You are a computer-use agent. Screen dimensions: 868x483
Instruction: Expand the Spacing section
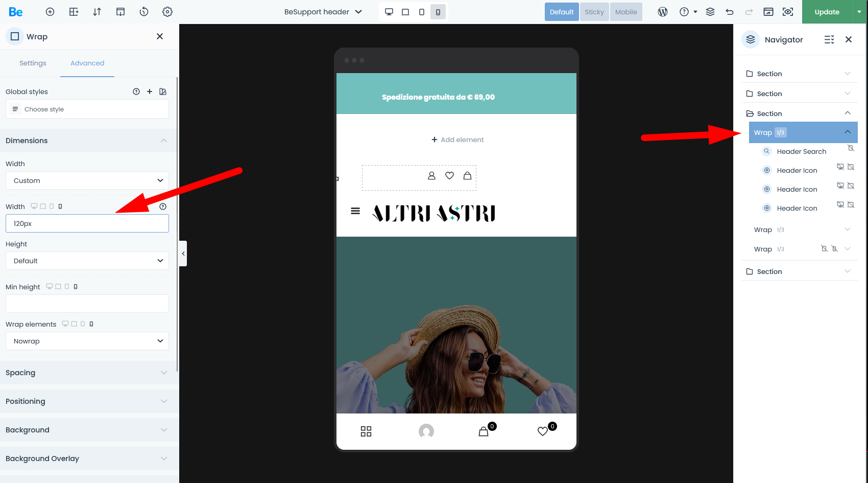[87, 373]
